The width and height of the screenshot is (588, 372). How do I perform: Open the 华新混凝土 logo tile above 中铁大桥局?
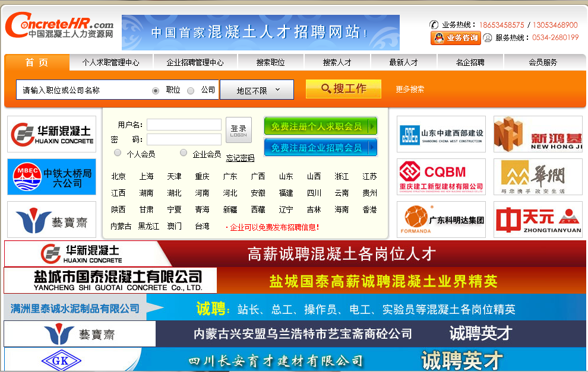coord(52,134)
